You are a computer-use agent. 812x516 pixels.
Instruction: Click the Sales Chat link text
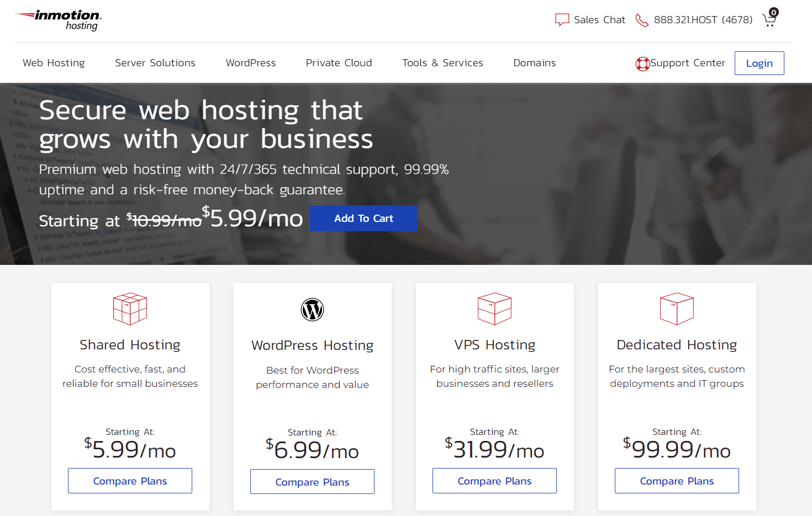click(x=599, y=20)
